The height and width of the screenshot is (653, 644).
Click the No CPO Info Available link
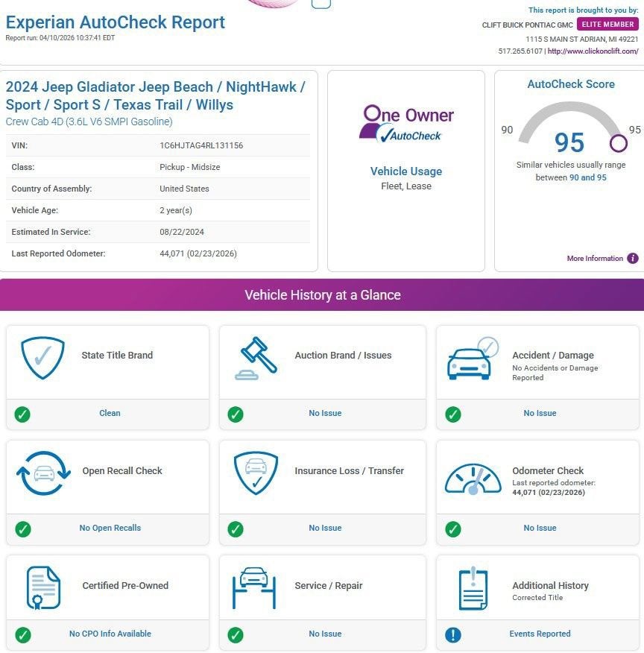[x=110, y=634]
